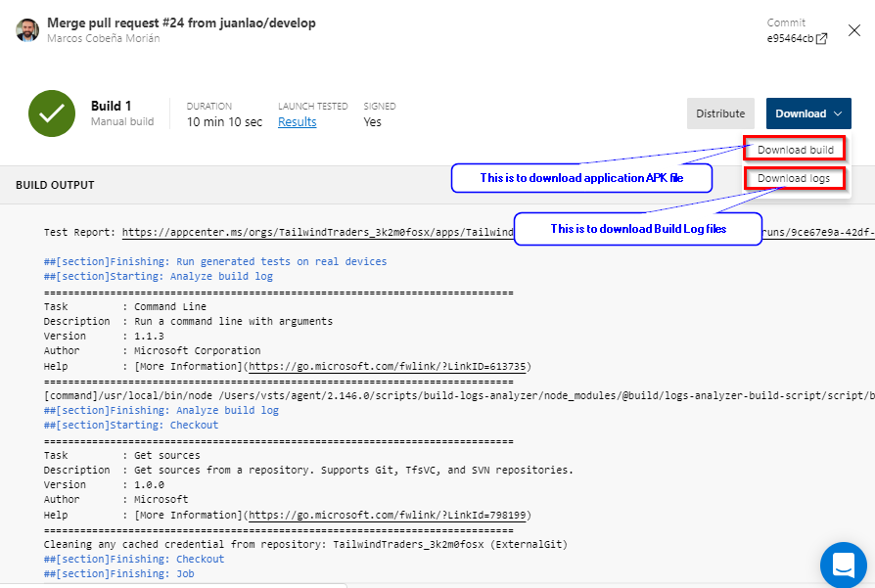Click the '10 min 10 sec' duration value
The width and height of the screenshot is (875, 588).
(x=224, y=121)
